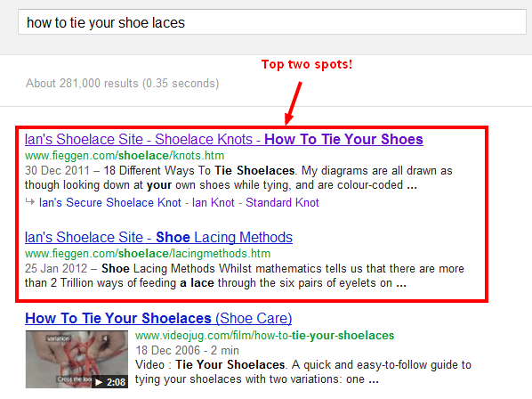
Task: Click the videojug shoelace video thumbnail
Action: [77, 359]
